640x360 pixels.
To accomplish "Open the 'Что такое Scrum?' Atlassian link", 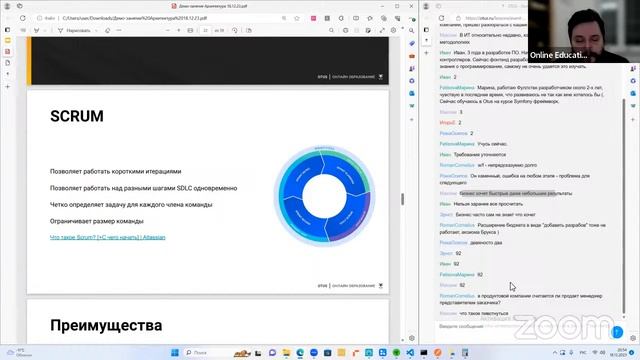I will coord(108,237).
